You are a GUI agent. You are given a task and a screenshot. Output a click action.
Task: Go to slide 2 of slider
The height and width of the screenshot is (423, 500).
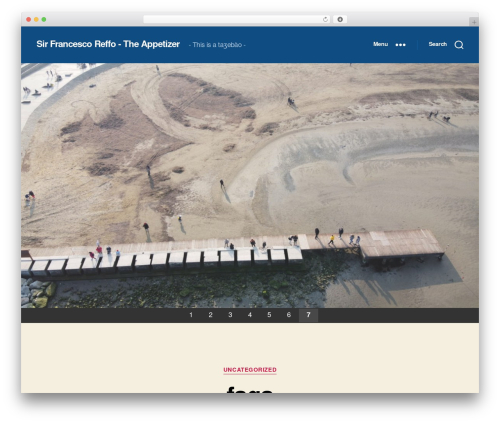click(x=210, y=315)
